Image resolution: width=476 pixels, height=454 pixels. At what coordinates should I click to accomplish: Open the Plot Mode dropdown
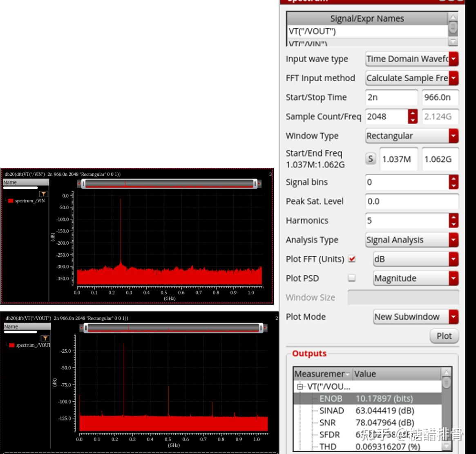click(416, 317)
